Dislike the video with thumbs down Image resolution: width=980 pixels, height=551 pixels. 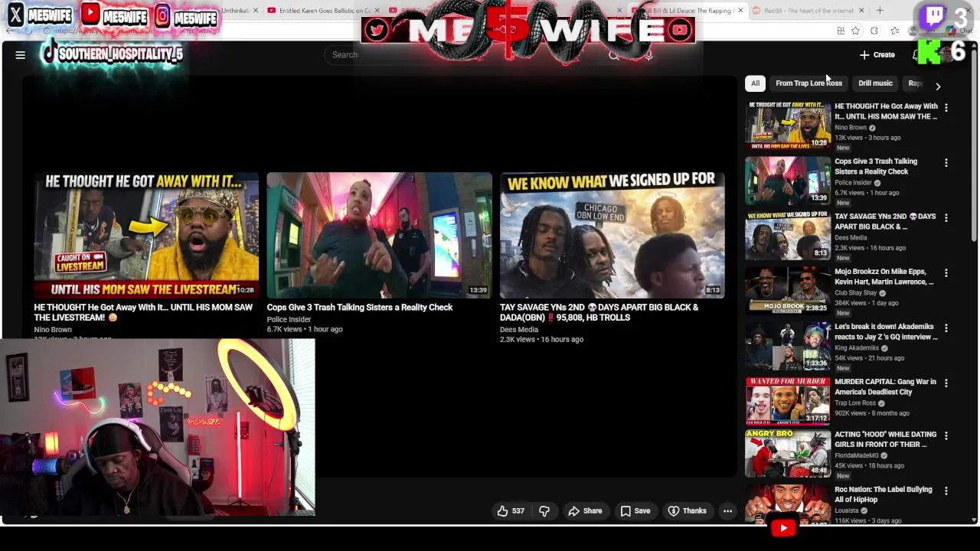[x=544, y=511]
